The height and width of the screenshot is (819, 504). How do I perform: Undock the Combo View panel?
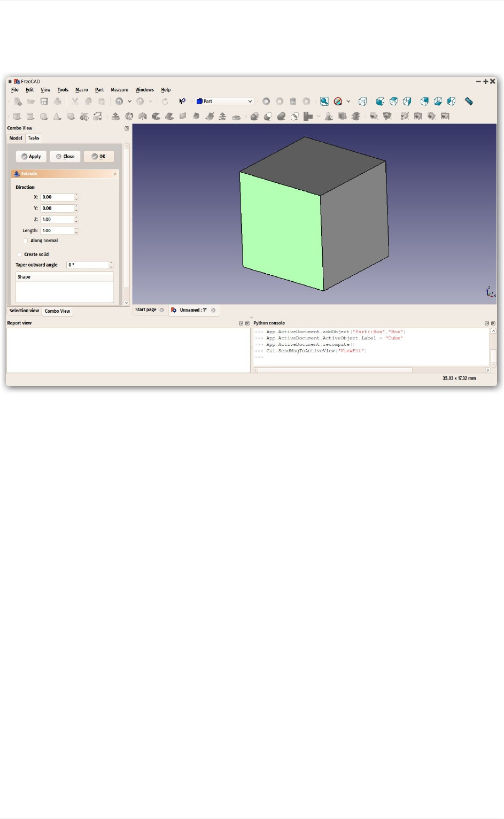click(127, 128)
